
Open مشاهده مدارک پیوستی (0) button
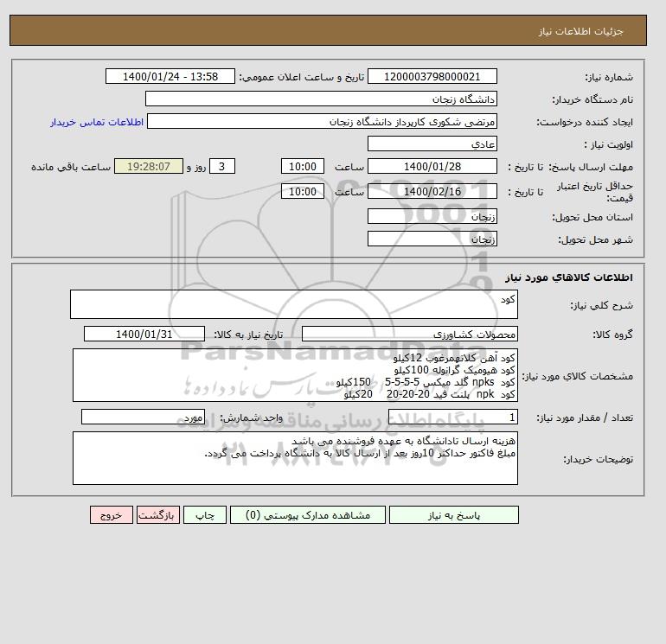tap(308, 515)
